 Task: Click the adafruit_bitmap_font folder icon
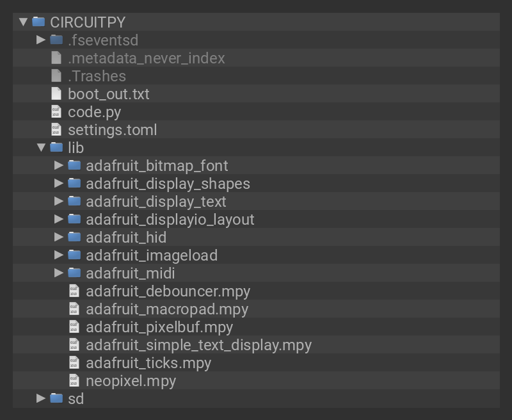(74, 165)
